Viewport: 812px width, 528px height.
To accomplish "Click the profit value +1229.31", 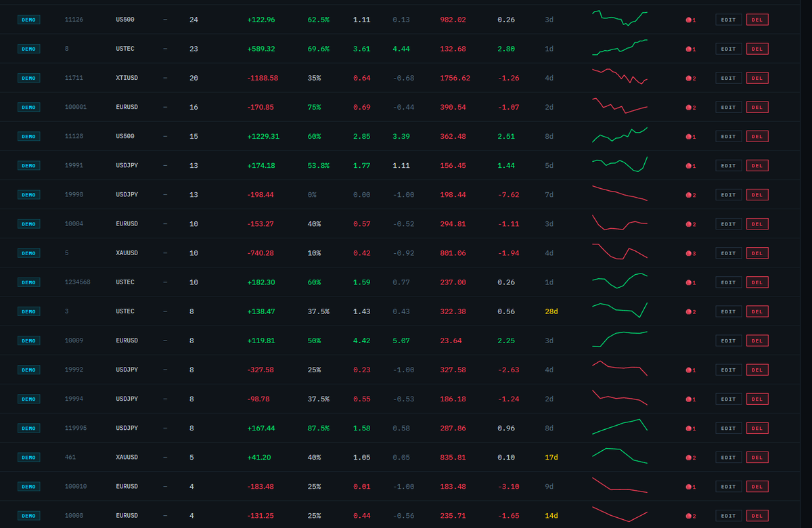I will [x=263, y=136].
